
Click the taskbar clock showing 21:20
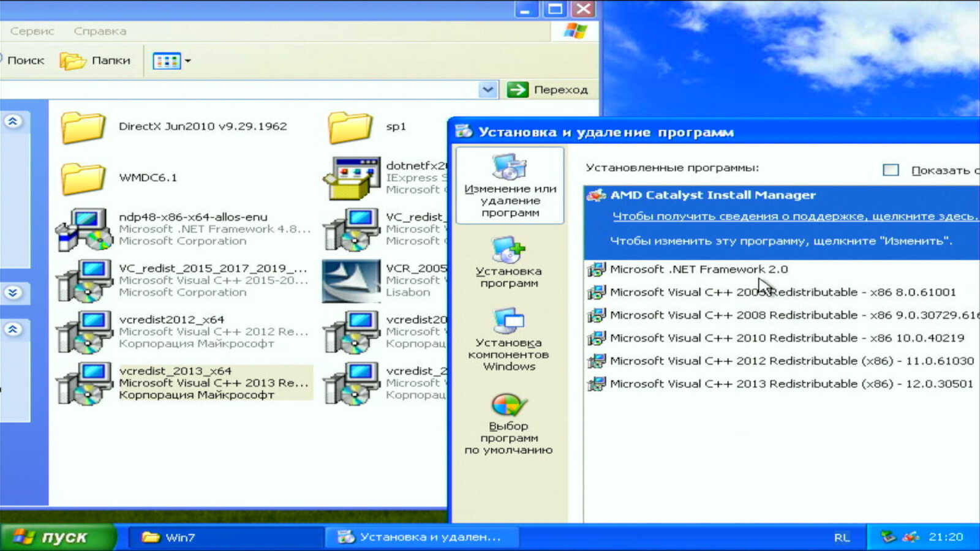[946, 537]
